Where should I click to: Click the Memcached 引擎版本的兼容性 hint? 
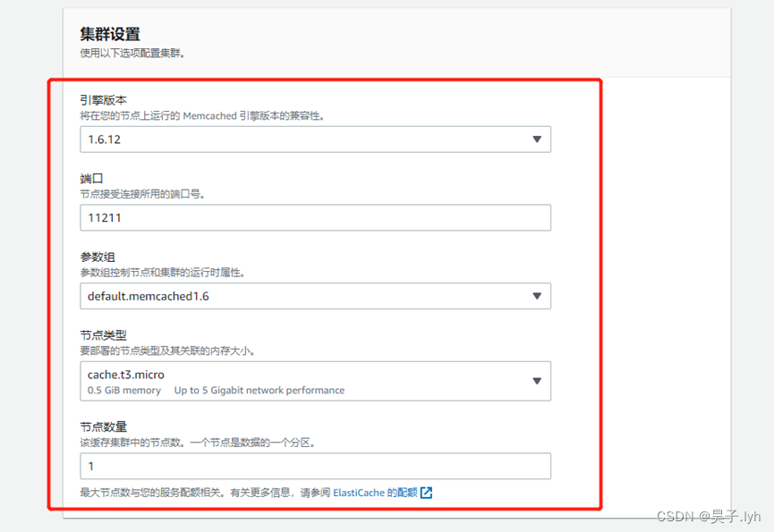click(x=202, y=116)
